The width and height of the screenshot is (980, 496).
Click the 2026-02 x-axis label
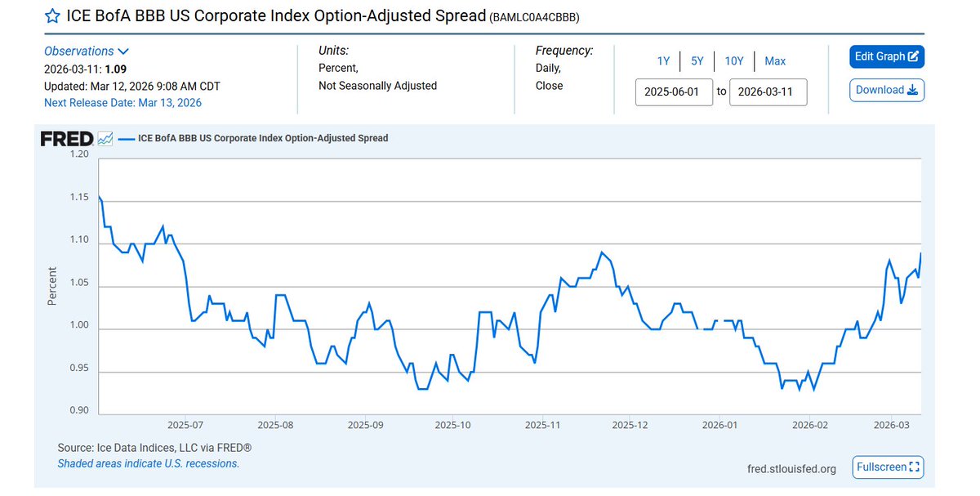[x=810, y=425]
